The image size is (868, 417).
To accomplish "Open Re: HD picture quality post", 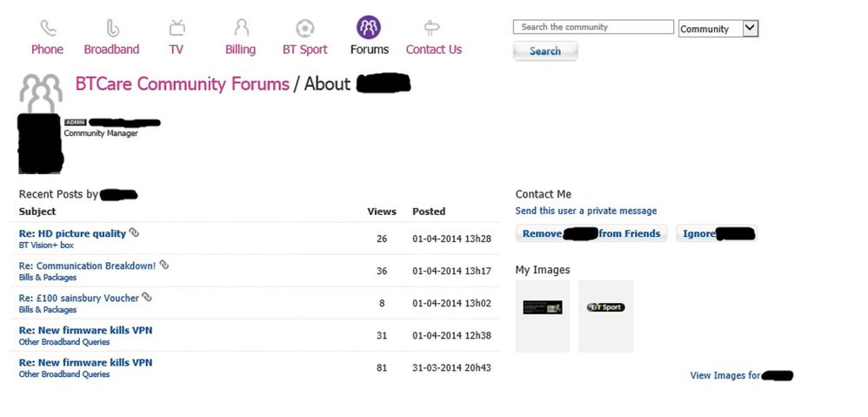I will [72, 233].
